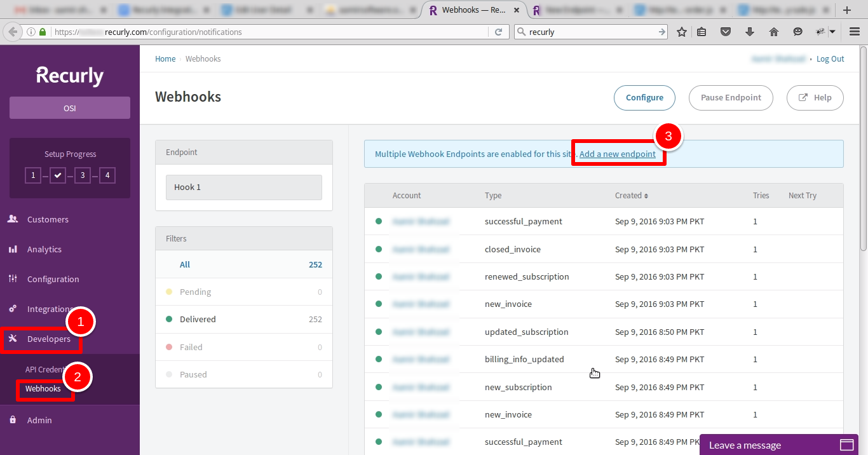Click the Log Out link

pos(831,58)
